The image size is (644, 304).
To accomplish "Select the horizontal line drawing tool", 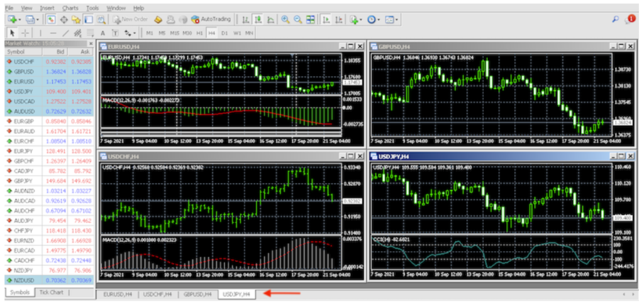I will click(53, 33).
